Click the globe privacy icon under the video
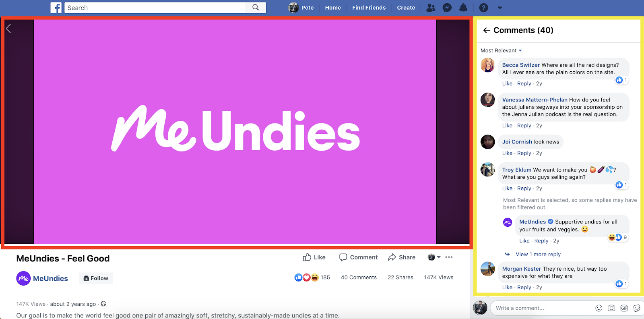The image size is (644, 319). pyautogui.click(x=103, y=304)
